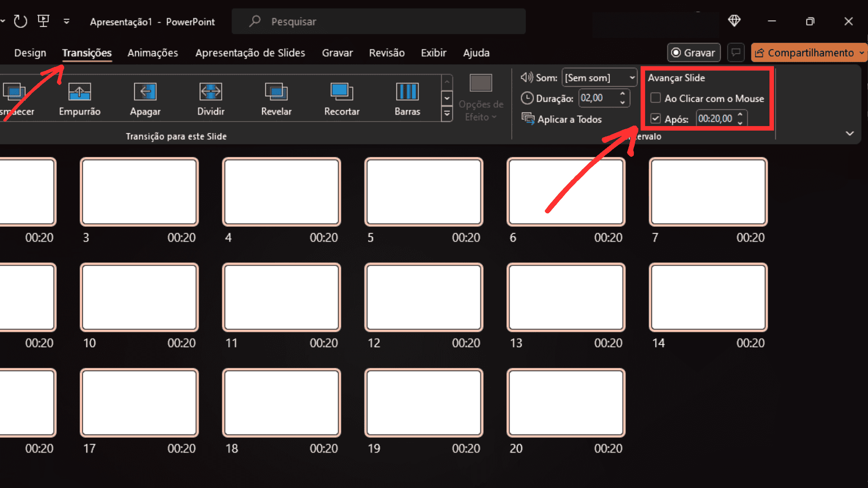Click the 00:20 timing under slide 20
Image resolution: width=868 pixels, height=488 pixels.
tap(608, 448)
